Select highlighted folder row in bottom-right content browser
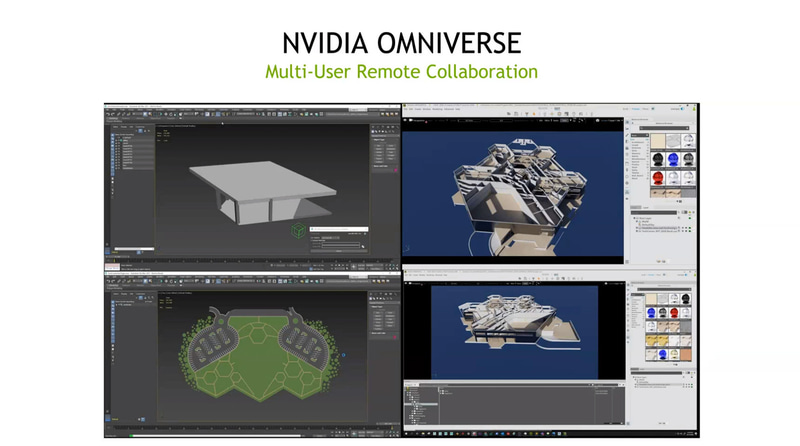Screen dimensions: 800x446 pyautogui.click(x=421, y=404)
